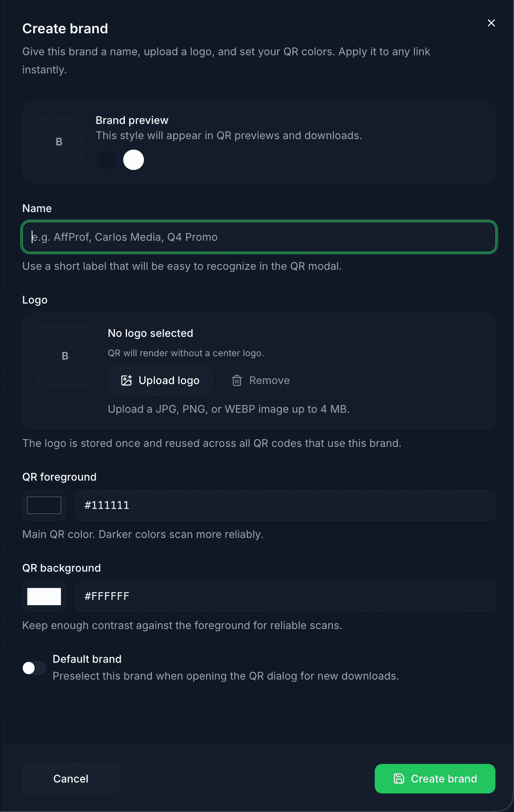Select the dark preview color circle
This screenshot has width=514, height=812.
tap(106, 160)
